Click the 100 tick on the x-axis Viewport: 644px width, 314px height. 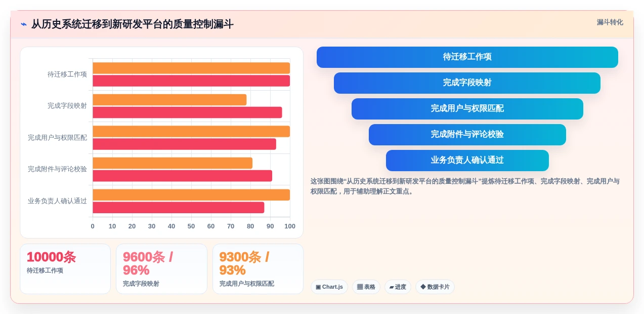point(290,226)
